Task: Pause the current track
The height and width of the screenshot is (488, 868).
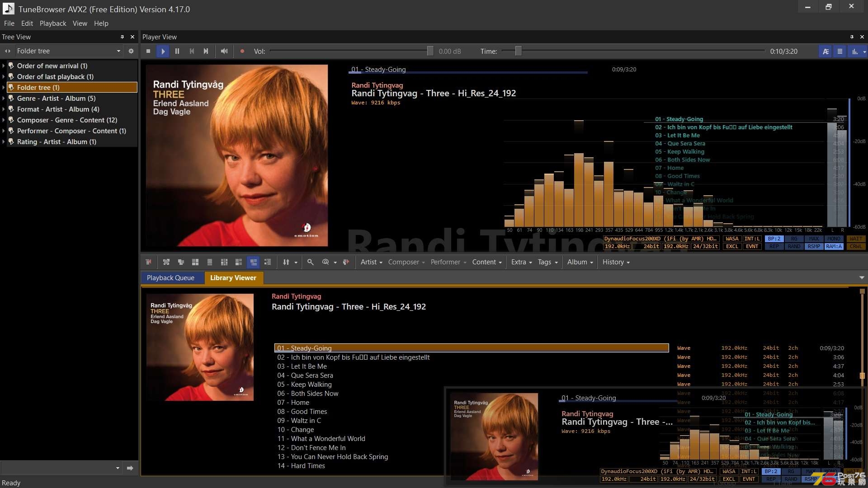Action: [177, 52]
